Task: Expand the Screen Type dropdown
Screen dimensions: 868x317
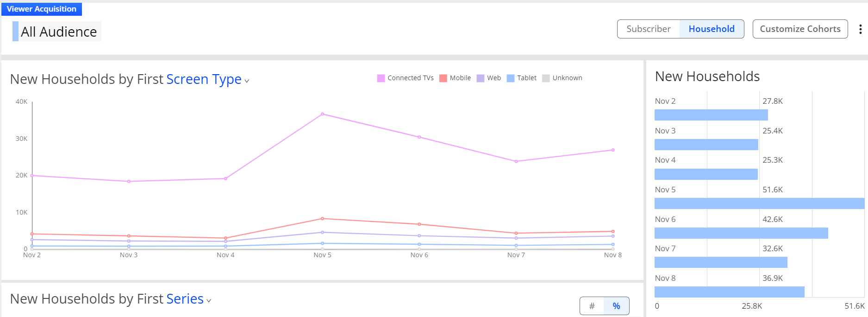Action: [x=208, y=79]
